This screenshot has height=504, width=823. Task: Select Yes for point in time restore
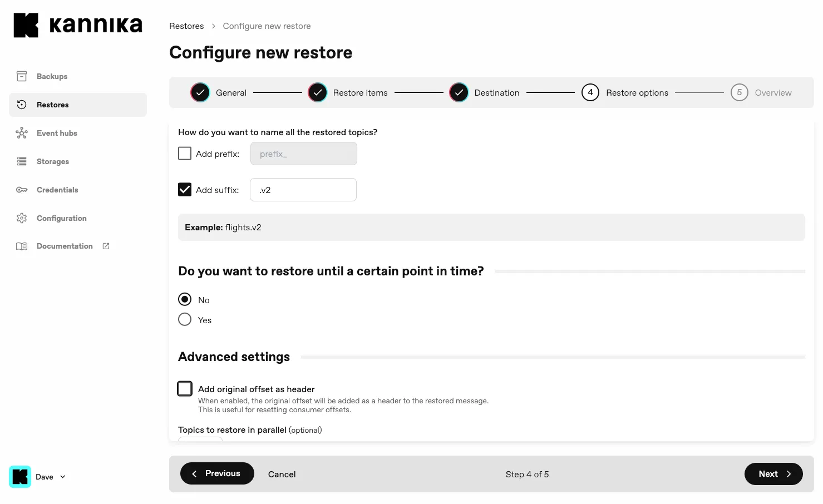[184, 319]
